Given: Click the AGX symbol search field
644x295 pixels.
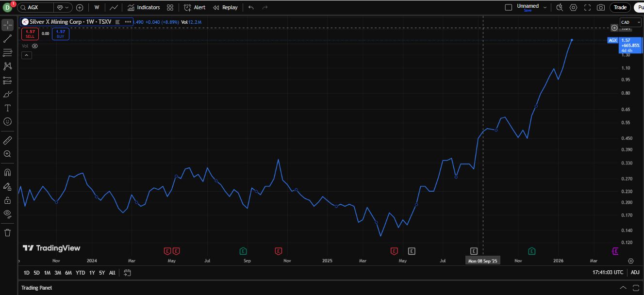Looking at the screenshot, I should coord(35,7).
